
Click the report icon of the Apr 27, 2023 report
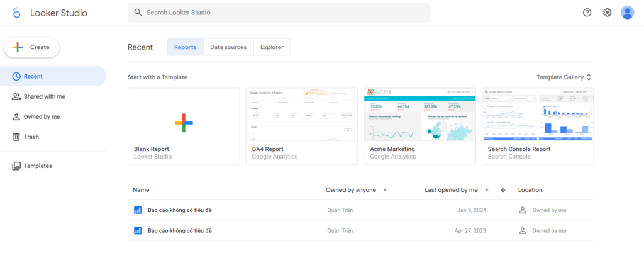[138, 230]
